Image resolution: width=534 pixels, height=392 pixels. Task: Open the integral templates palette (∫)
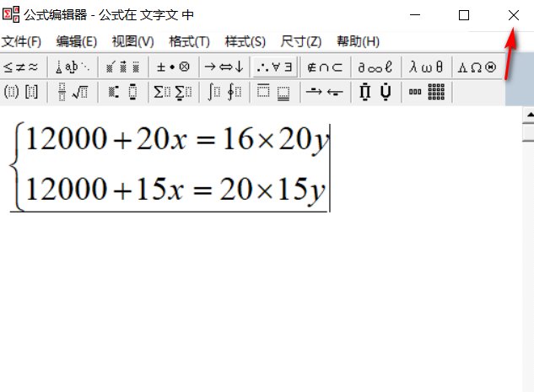[224, 92]
